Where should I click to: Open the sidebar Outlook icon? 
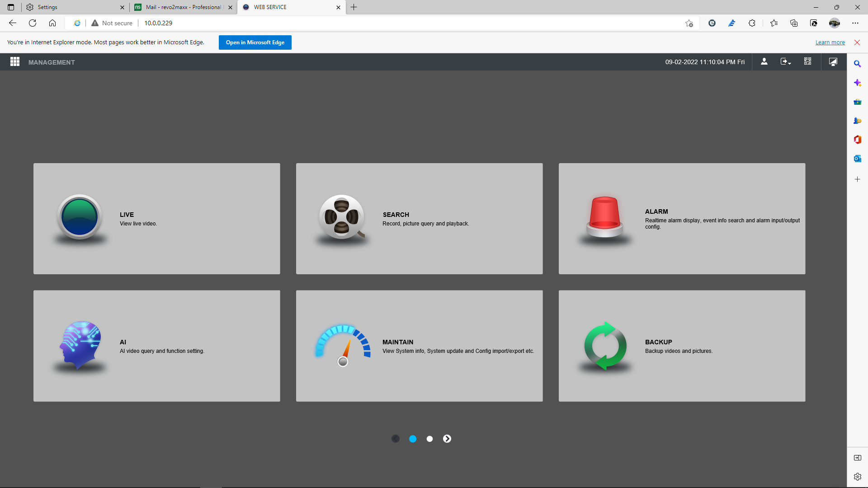857,159
